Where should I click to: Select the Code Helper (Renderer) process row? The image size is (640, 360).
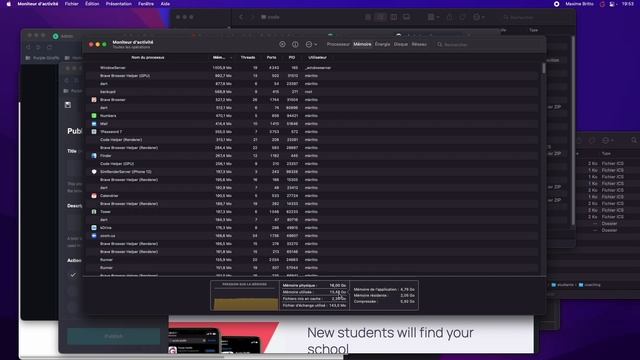312,140
